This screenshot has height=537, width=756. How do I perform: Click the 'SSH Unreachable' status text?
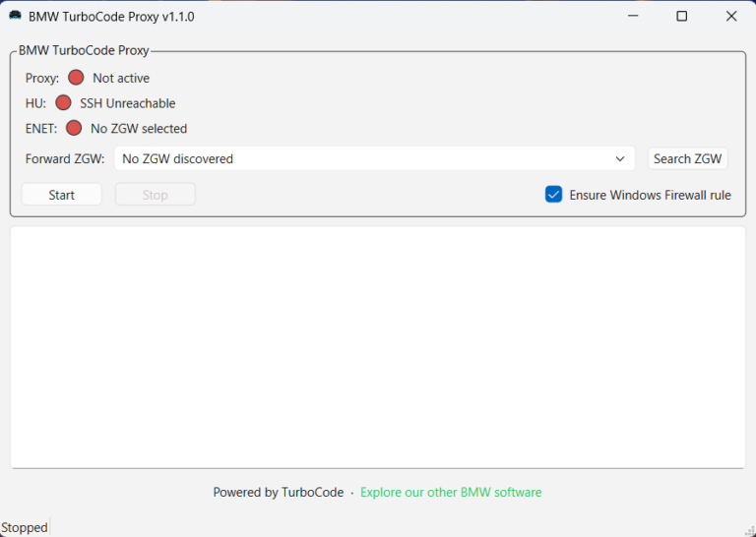128,103
